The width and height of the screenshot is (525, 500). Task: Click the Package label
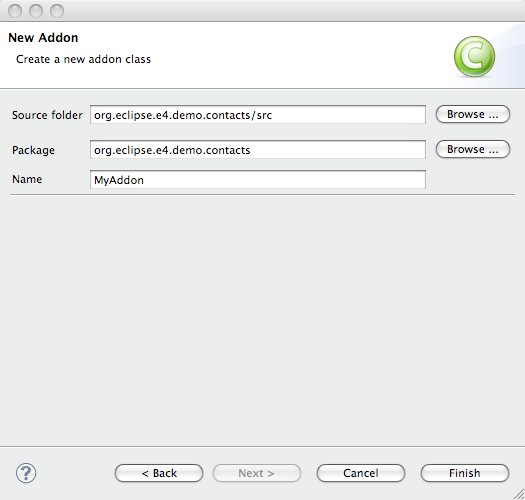(x=33, y=150)
